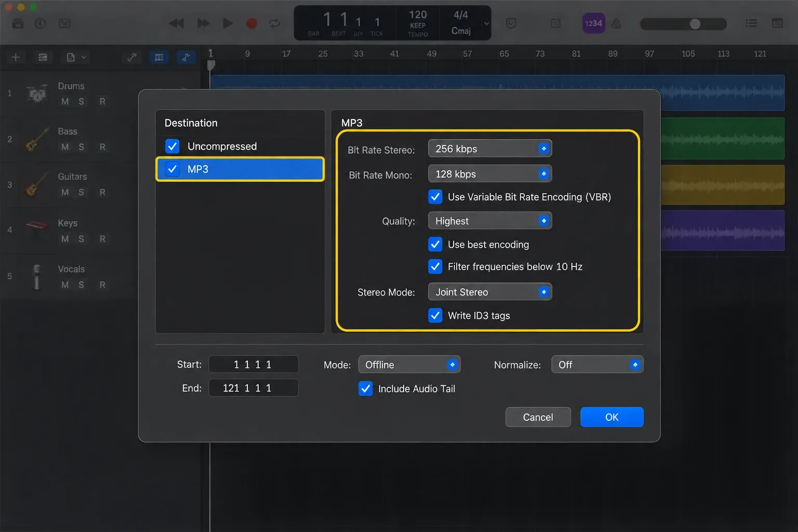Image resolution: width=798 pixels, height=532 pixels.
Task: Select the purple Keys audio region
Action: click(x=723, y=231)
